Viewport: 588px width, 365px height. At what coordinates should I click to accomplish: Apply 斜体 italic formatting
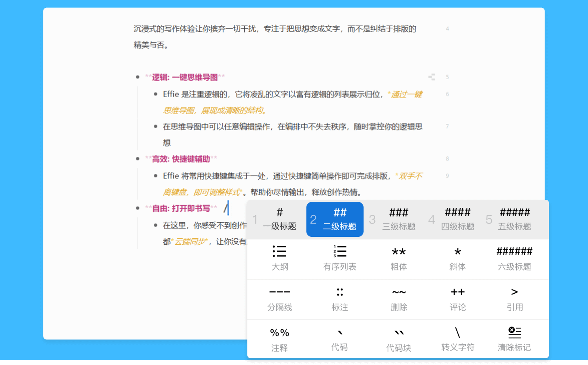457,259
